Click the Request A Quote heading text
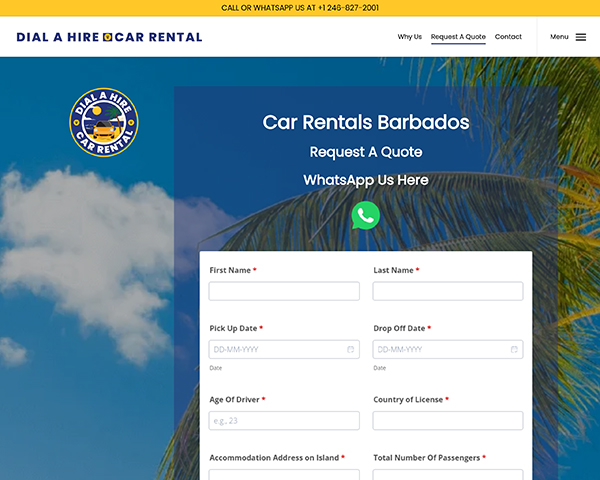The height and width of the screenshot is (480, 600). click(366, 152)
